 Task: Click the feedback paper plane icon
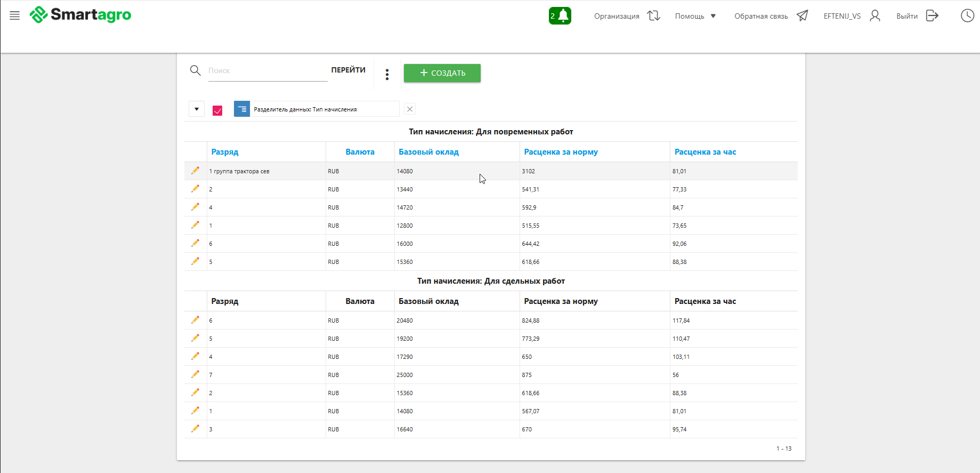(802, 16)
